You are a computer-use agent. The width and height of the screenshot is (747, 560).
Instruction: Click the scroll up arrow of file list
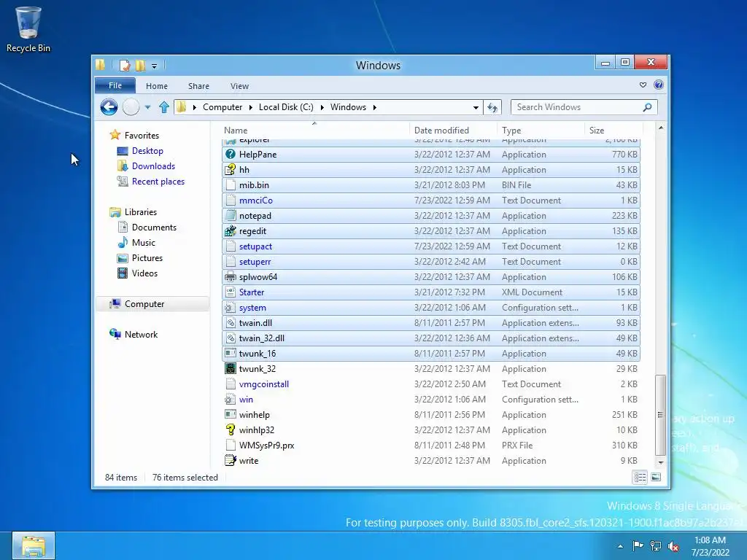coord(660,128)
